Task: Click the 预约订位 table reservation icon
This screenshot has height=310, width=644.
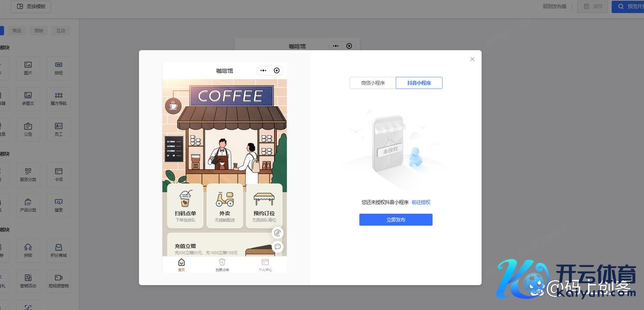Action: coord(264,199)
